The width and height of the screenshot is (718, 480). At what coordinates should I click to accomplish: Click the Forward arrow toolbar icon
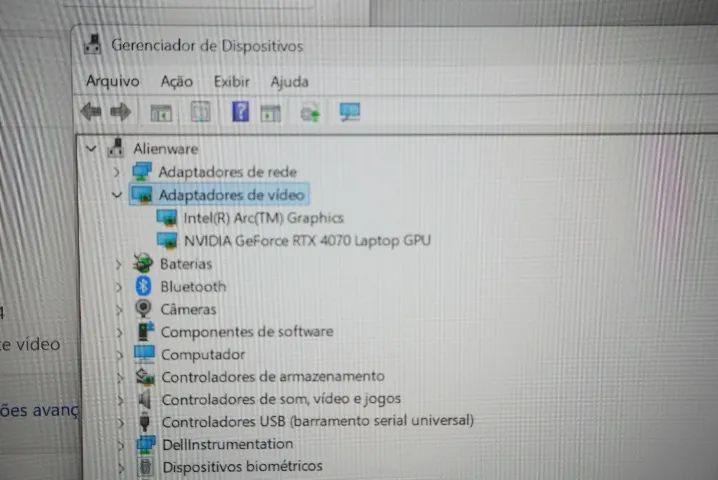120,111
